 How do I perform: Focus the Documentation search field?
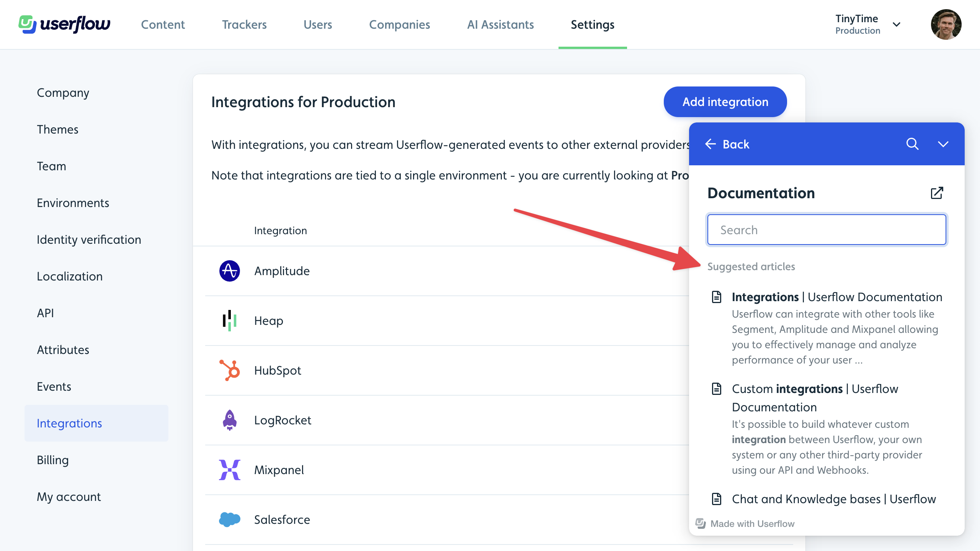[x=827, y=230]
